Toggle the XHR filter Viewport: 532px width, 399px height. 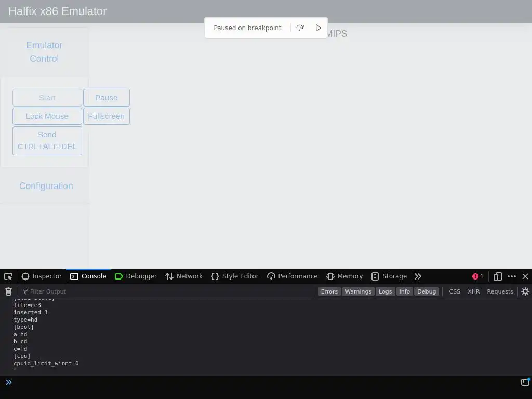pos(474,291)
